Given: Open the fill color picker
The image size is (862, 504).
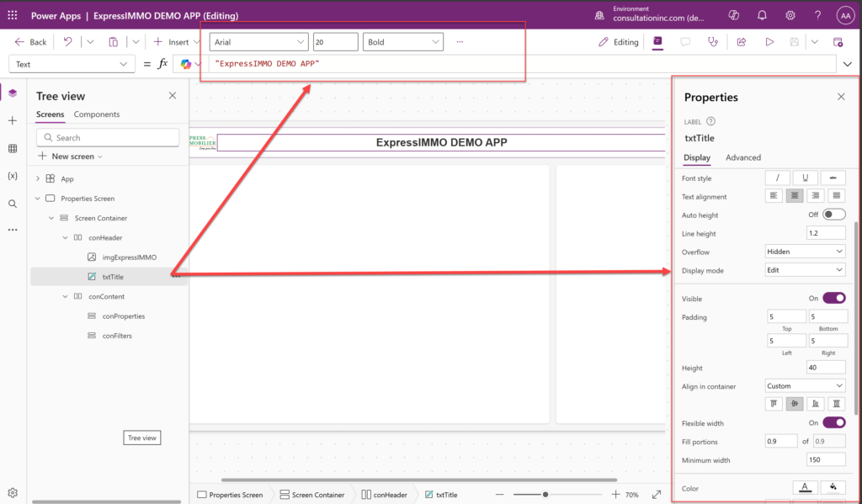Looking at the screenshot, I should (x=833, y=487).
